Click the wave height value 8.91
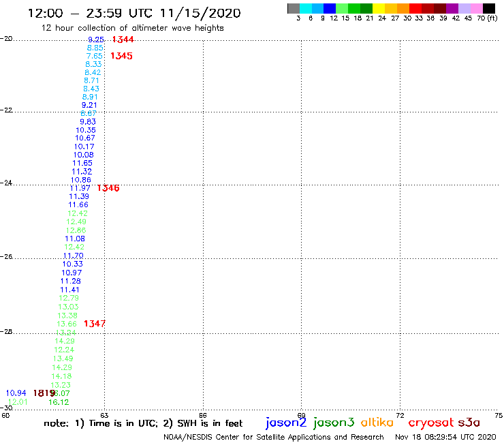Viewport: 504px width, 443px height. click(x=90, y=97)
